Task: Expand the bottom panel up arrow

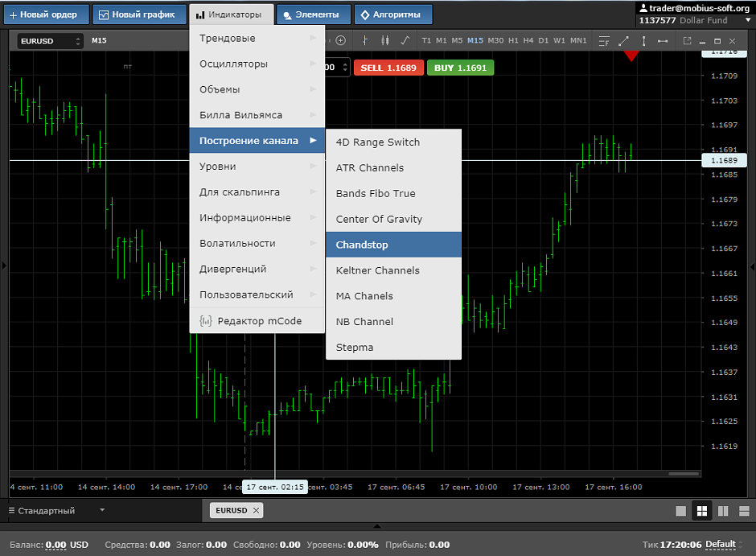Action: 377,526
